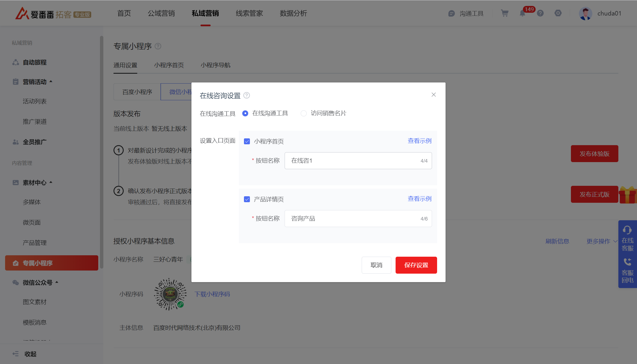This screenshot has width=637, height=364.
Task: Collapse the 微信公众号 menu arrow
Action: coord(57,282)
